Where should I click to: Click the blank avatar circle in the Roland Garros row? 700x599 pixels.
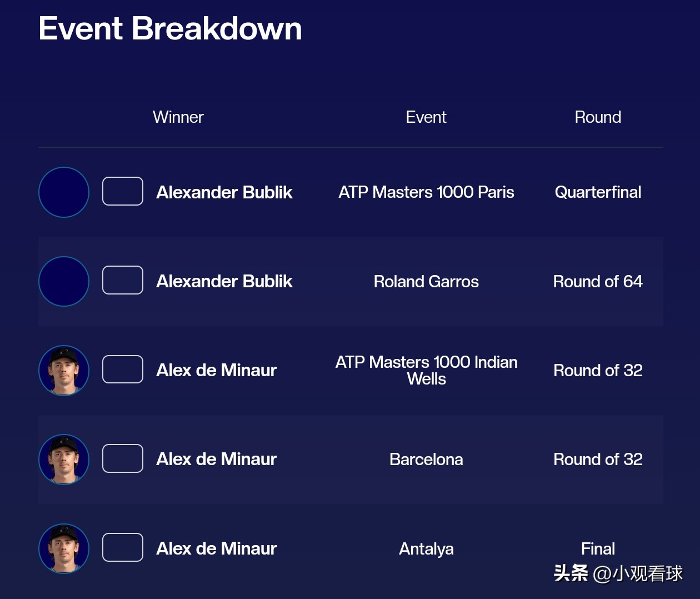[x=64, y=281]
